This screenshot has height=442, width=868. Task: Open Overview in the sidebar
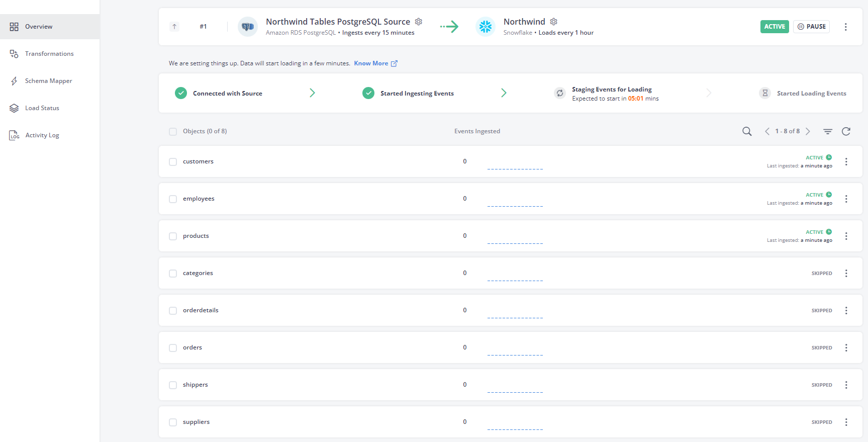coord(50,27)
